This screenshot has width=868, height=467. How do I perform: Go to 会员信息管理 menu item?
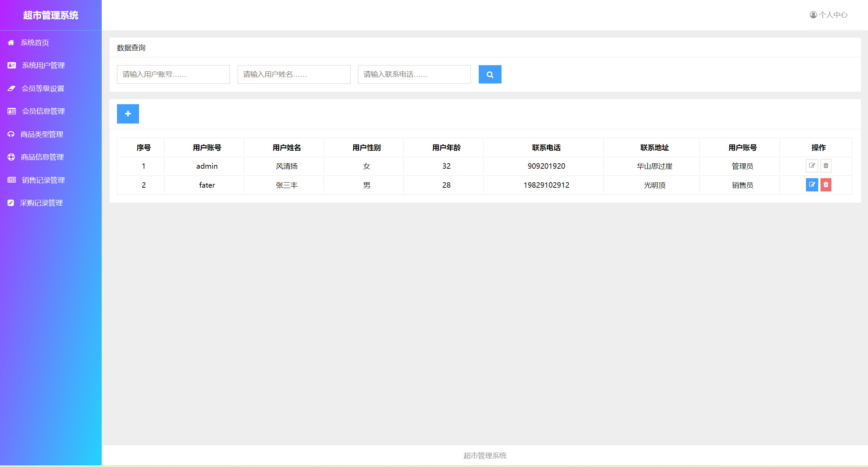[43, 111]
